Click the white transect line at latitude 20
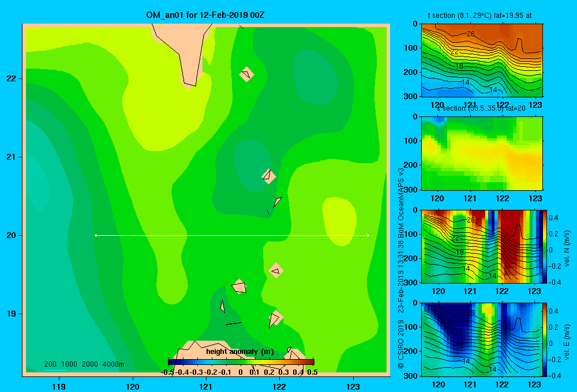The width and height of the screenshot is (577, 392). tap(232, 235)
